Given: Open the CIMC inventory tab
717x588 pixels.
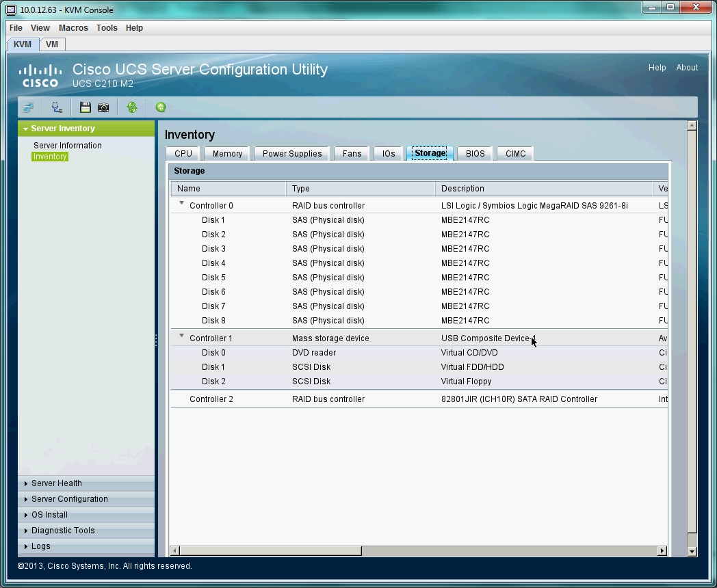Looking at the screenshot, I should click(x=515, y=154).
